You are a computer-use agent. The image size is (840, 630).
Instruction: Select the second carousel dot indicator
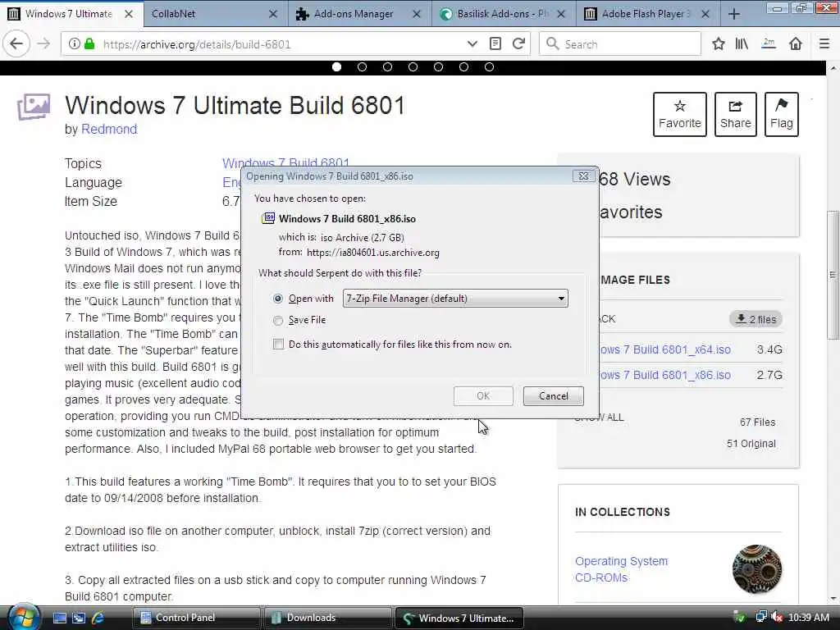click(362, 67)
